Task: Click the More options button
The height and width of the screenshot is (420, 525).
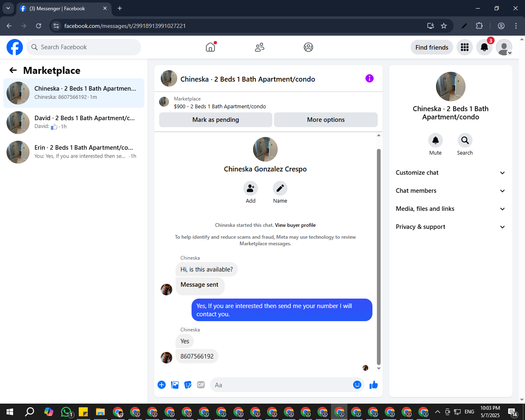Action: (x=326, y=120)
